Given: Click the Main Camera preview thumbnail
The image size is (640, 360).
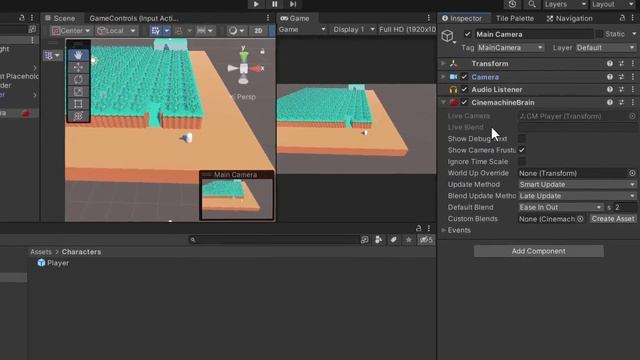Looking at the screenshot, I should tap(237, 200).
